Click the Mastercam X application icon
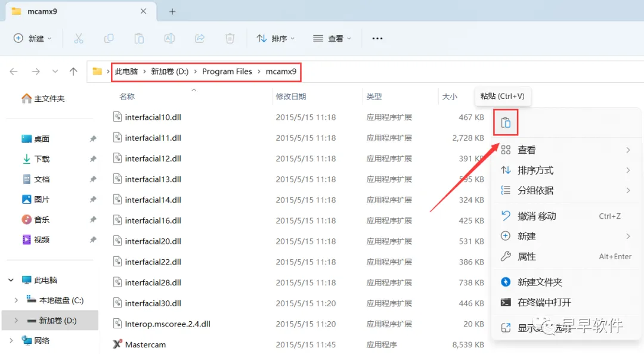The image size is (644, 354). pos(117,344)
